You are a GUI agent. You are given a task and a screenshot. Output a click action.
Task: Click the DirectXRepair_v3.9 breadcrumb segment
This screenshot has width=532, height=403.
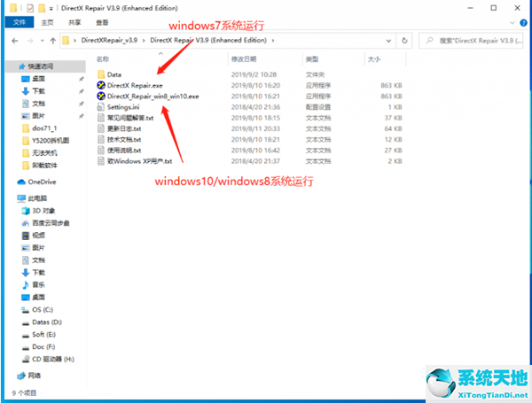[x=109, y=41]
